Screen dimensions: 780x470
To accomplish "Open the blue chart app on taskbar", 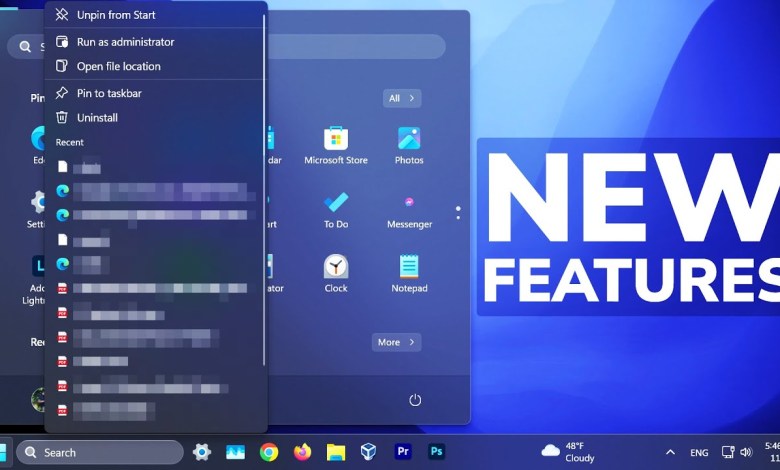I will click(x=235, y=452).
